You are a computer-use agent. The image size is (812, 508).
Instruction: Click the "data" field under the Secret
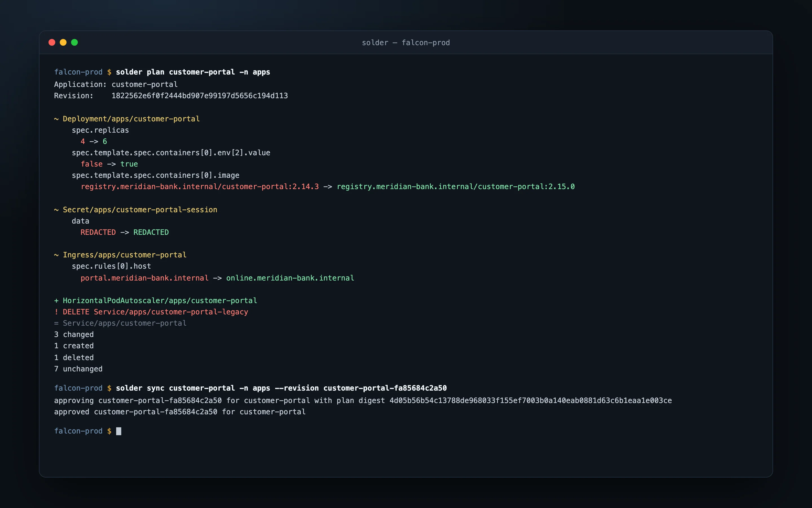tap(81, 221)
